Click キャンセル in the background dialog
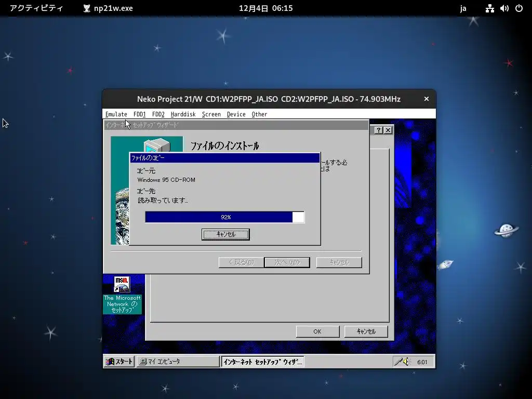This screenshot has height=399, width=532. click(x=366, y=331)
